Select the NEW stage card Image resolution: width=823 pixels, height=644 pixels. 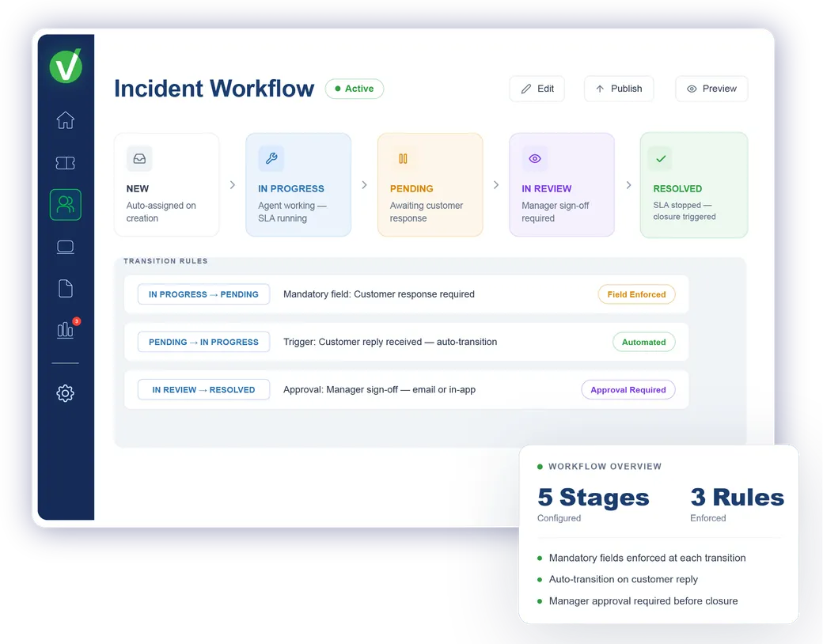pyautogui.click(x=166, y=185)
